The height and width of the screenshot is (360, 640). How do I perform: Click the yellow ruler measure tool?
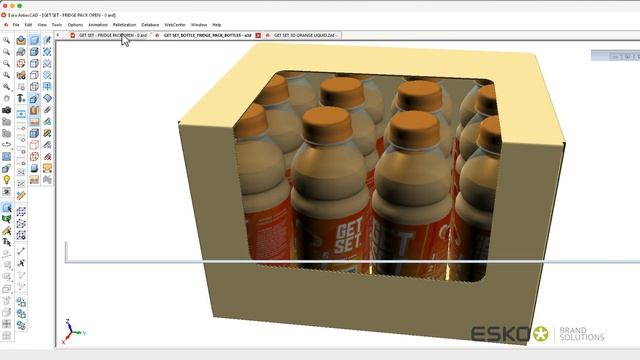coord(21,196)
